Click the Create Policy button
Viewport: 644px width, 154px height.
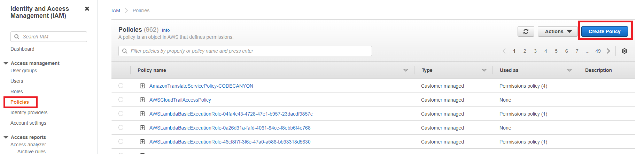tap(604, 31)
